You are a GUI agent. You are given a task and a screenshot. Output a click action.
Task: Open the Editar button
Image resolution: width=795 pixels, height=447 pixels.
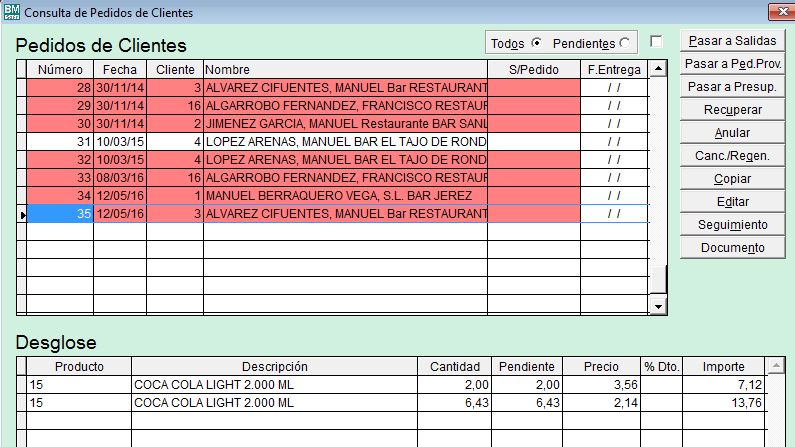[733, 202]
